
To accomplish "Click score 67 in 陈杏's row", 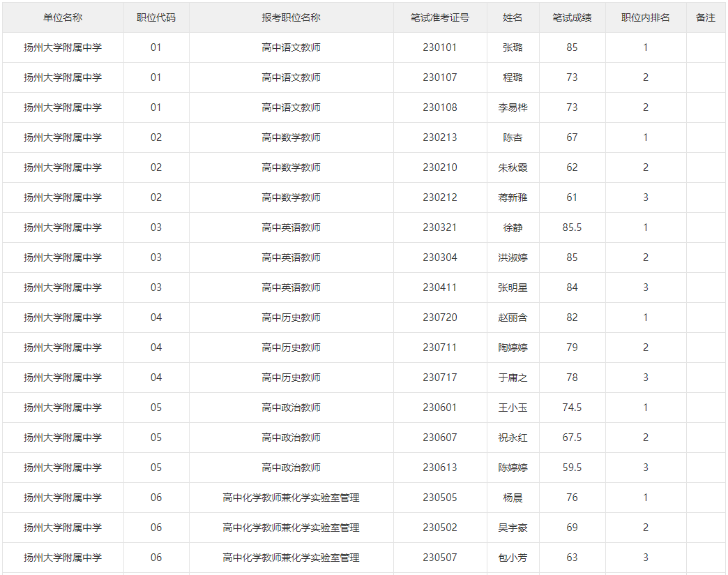I will 572,137.
